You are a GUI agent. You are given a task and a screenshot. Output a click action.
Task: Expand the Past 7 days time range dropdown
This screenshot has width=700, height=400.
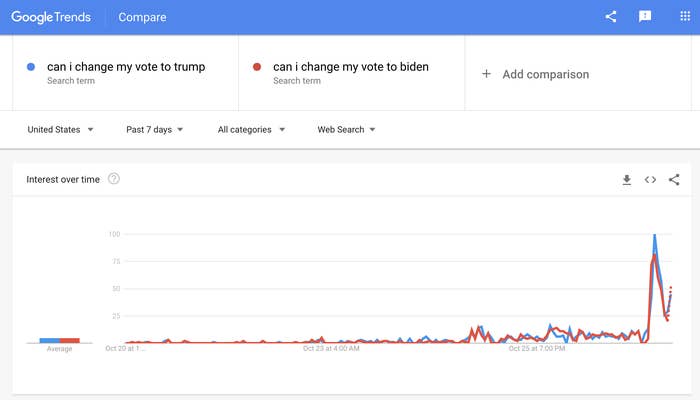[x=154, y=129]
